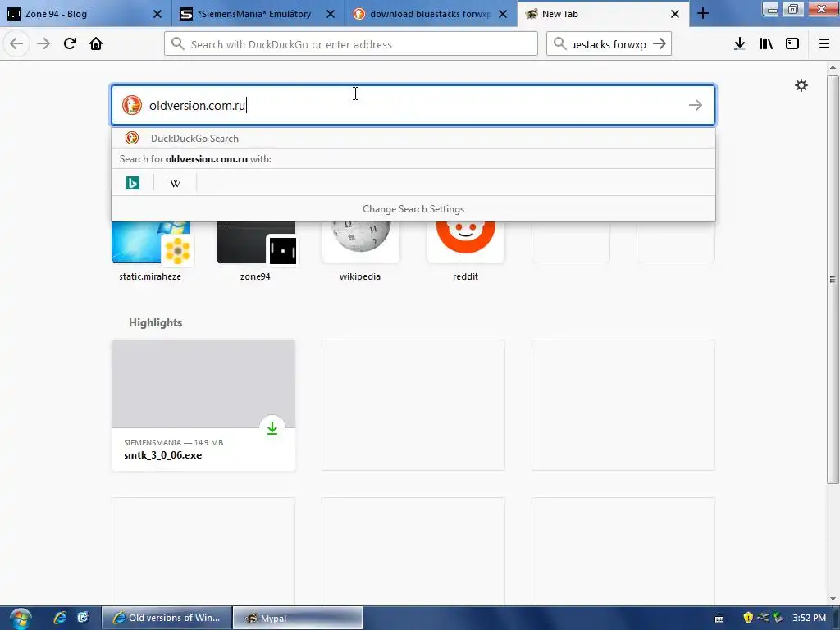Image resolution: width=840 pixels, height=630 pixels.
Task: Open the smtk_3_0_06.exe highlight card
Action: click(x=203, y=405)
